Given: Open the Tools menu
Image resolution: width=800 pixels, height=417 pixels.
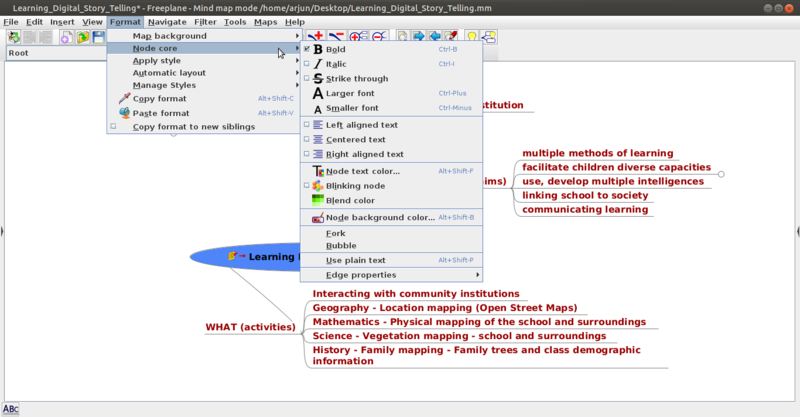Looking at the screenshot, I should click(235, 22).
